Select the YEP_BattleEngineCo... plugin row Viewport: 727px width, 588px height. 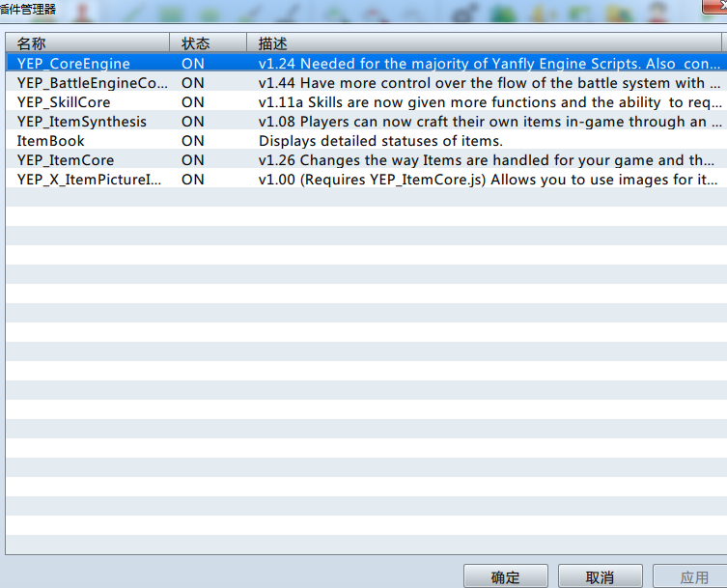(x=366, y=82)
